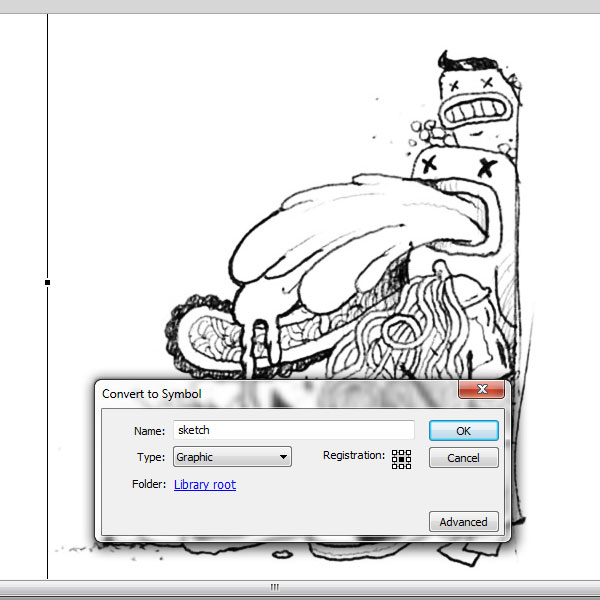Close the Convert to Symbol dialog
600x600 pixels.
coord(481,390)
